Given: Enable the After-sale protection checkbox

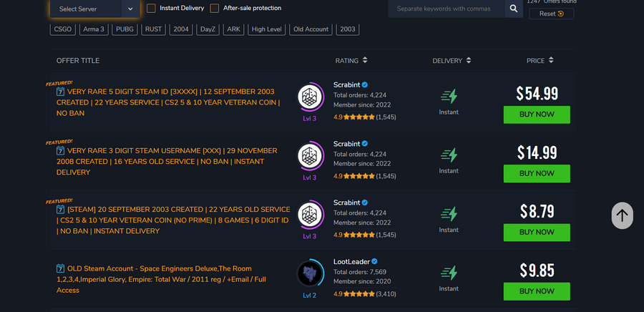Looking at the screenshot, I should point(215,8).
